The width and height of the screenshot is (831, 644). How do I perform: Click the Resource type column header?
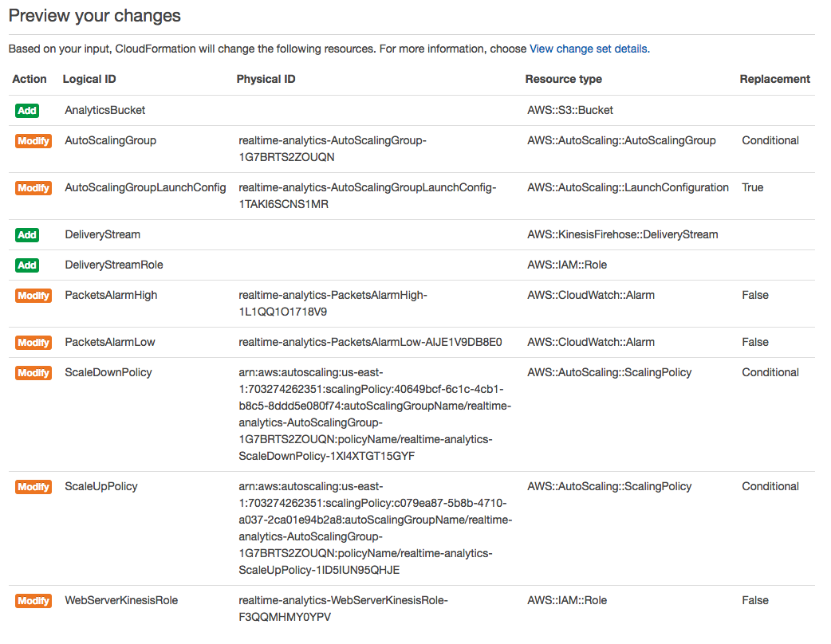click(x=563, y=79)
